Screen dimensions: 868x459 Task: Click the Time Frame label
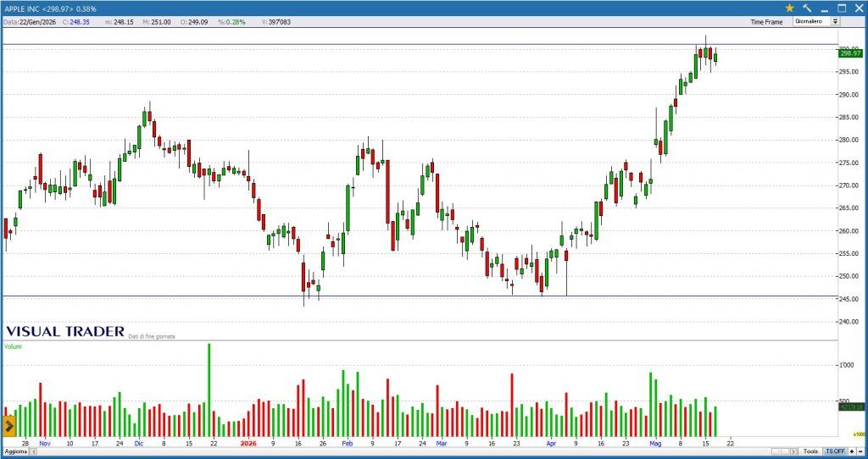click(766, 22)
